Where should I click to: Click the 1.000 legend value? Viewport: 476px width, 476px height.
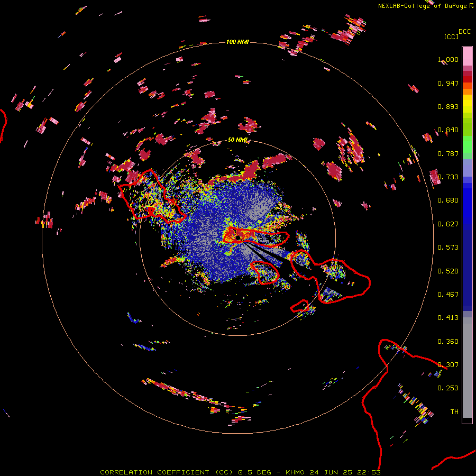click(448, 59)
